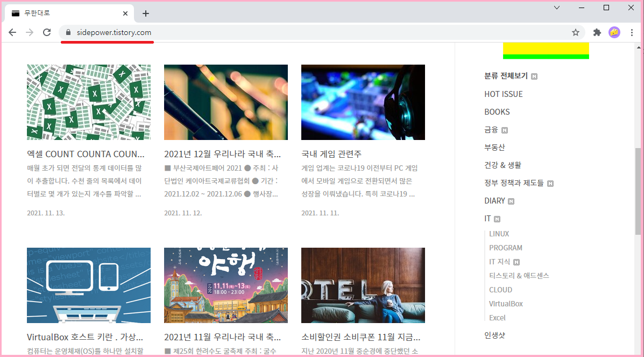Open Chrome's three-dot menu
The height and width of the screenshot is (357, 644).
(x=632, y=32)
